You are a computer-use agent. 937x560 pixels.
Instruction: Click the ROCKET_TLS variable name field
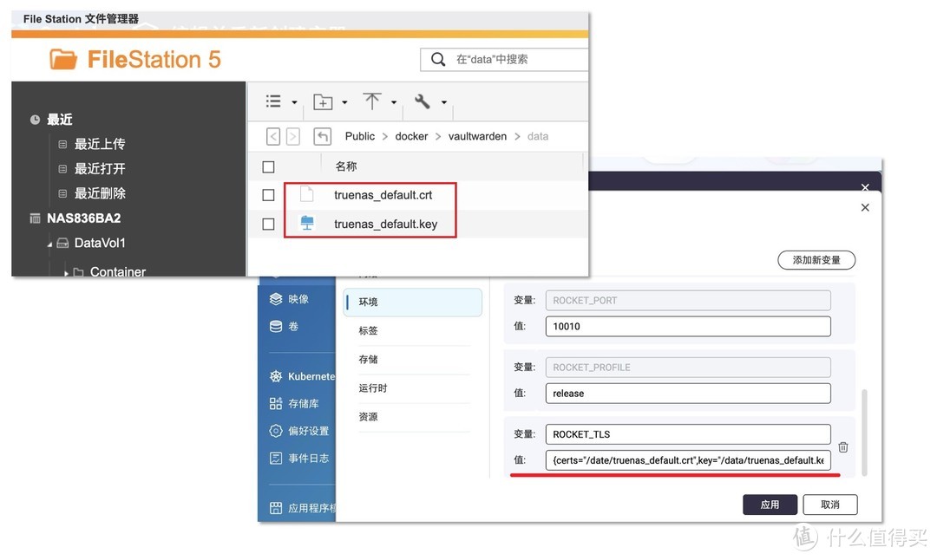(x=688, y=434)
